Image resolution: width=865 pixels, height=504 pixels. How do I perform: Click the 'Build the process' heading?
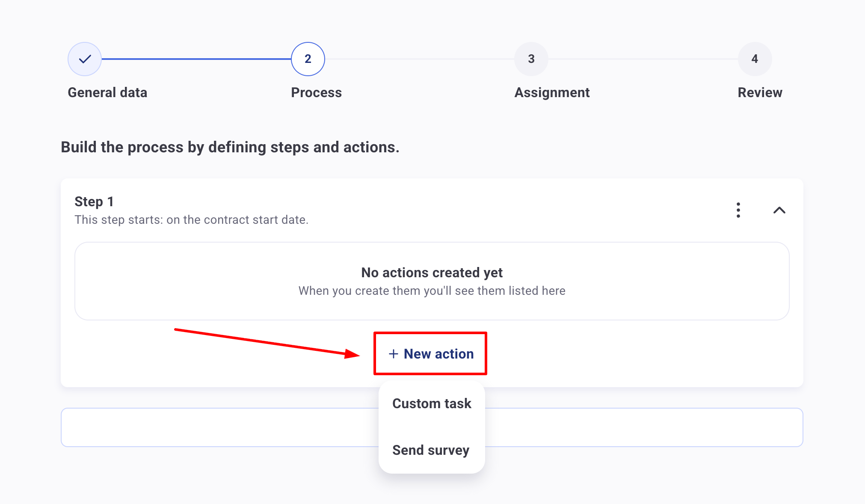230,147
